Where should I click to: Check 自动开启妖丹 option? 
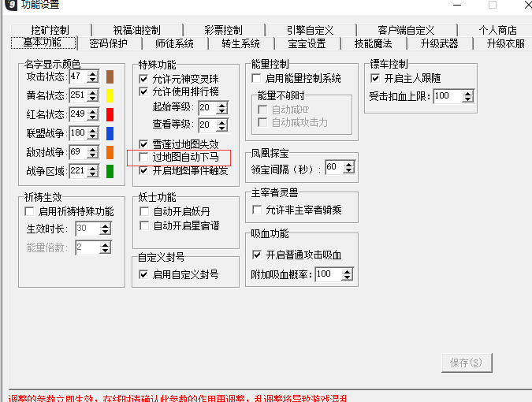[x=144, y=212]
